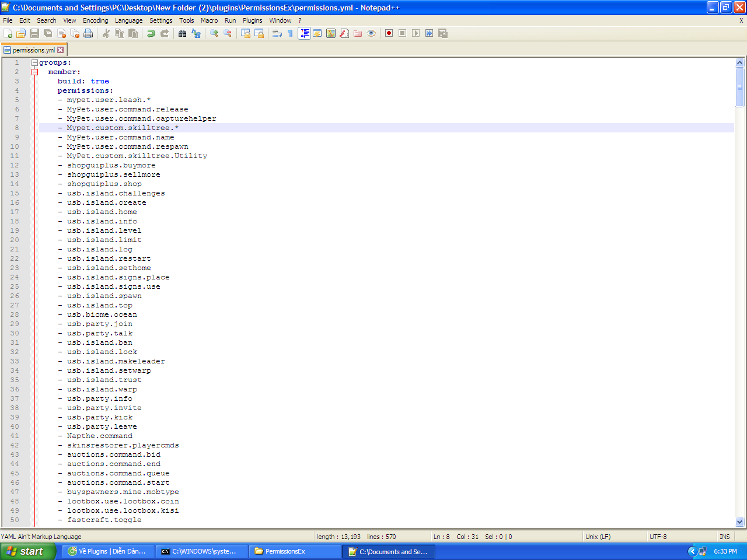Click the Save All toolbar icon
The width and height of the screenshot is (747, 560).
pos(48,33)
